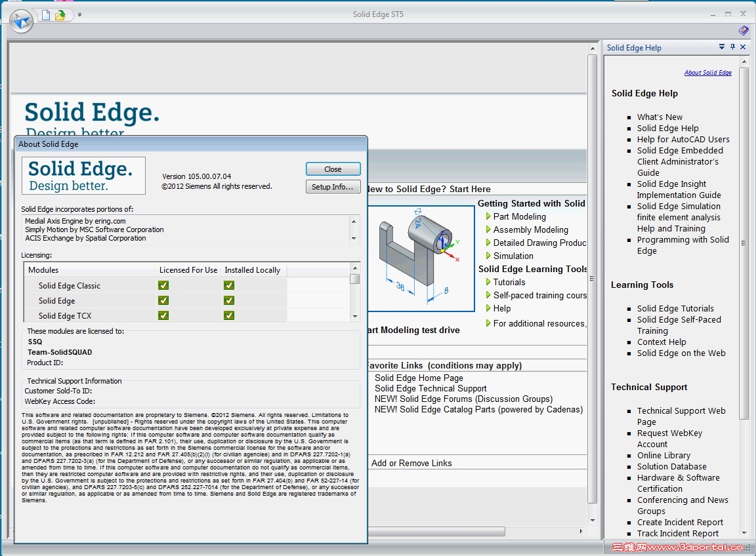Click the New document icon
Viewport: 756px width, 556px height.
point(46,16)
